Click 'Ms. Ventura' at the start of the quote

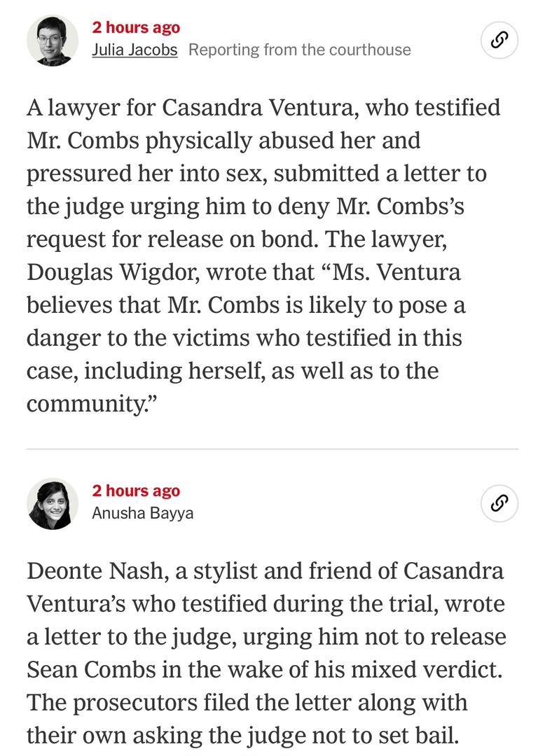coord(396,272)
